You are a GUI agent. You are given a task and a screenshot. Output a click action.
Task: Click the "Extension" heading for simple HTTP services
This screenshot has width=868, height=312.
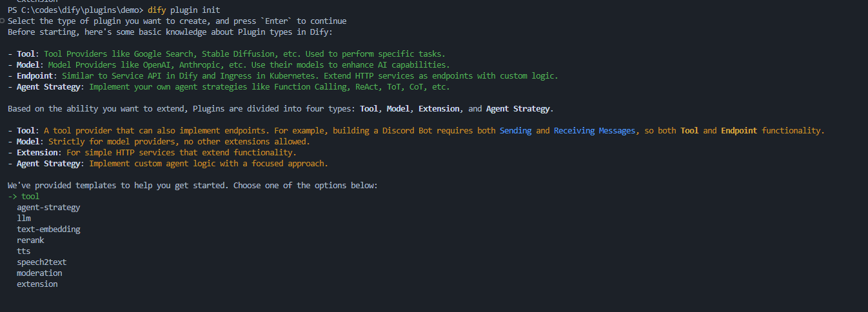pyautogui.click(x=37, y=153)
